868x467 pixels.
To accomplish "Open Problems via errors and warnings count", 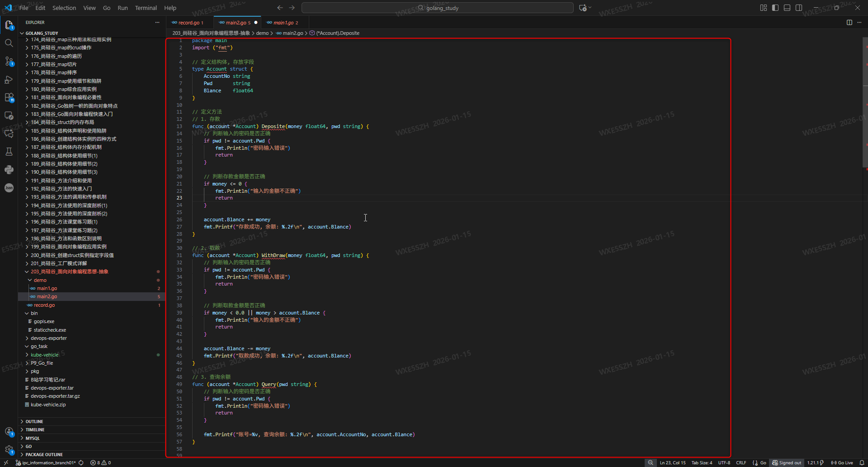I will pos(100,462).
